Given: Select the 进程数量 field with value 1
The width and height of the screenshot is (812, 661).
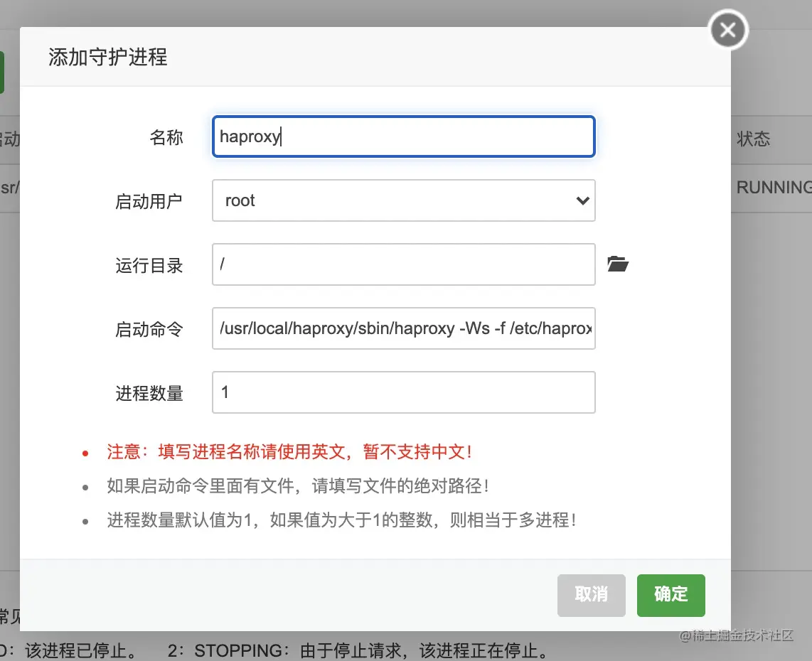Looking at the screenshot, I should click(403, 392).
